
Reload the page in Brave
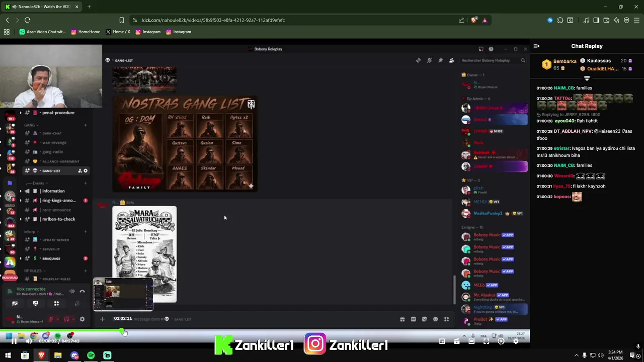pos(27,20)
